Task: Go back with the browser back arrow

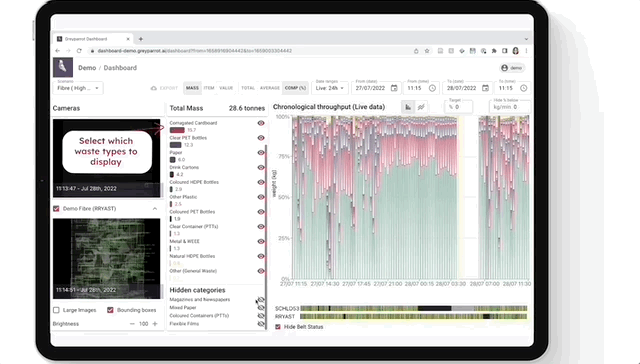Action: (x=58, y=51)
